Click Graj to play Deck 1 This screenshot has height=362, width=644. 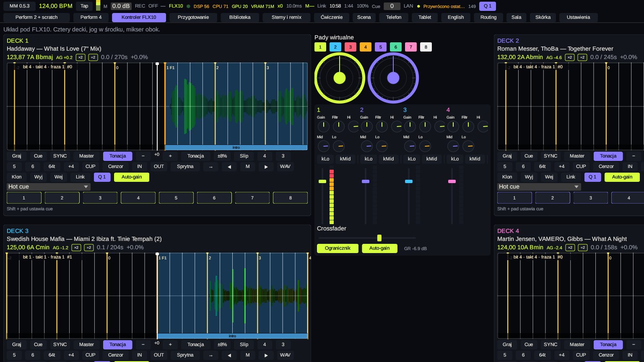16,156
